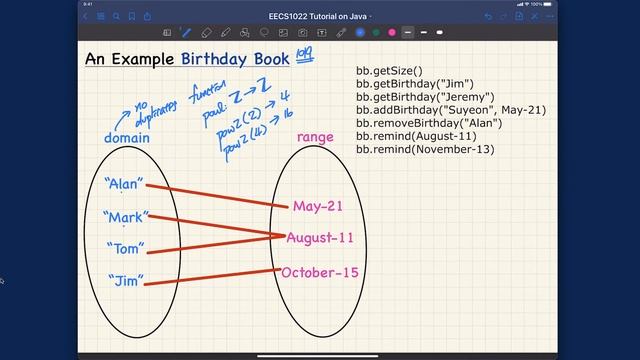Viewport: 640px width, 360px height.
Task: Pick the blue pen color
Action: pos(360,32)
